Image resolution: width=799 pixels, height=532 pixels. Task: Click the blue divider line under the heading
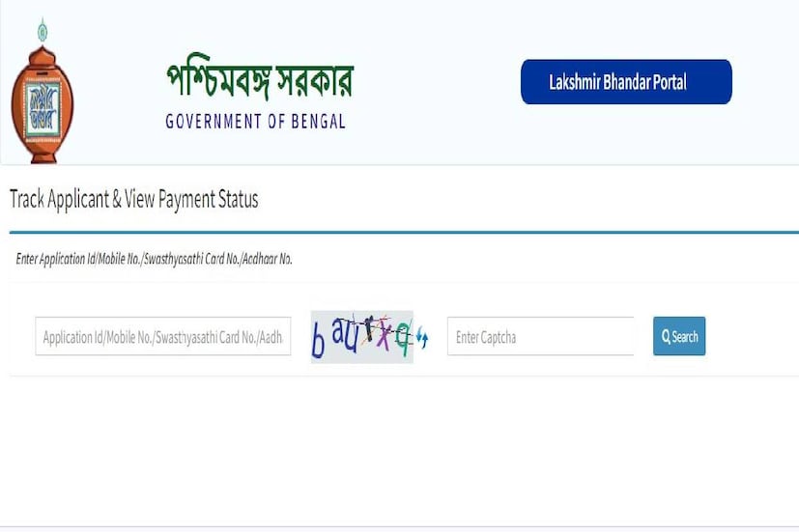pos(404,232)
